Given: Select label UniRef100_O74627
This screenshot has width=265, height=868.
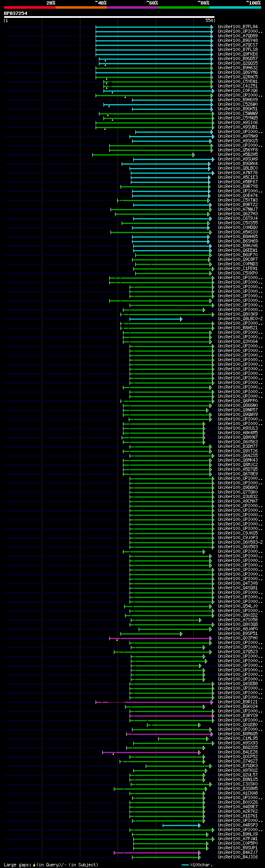Looking at the screenshot, I should tap(238, 761).
